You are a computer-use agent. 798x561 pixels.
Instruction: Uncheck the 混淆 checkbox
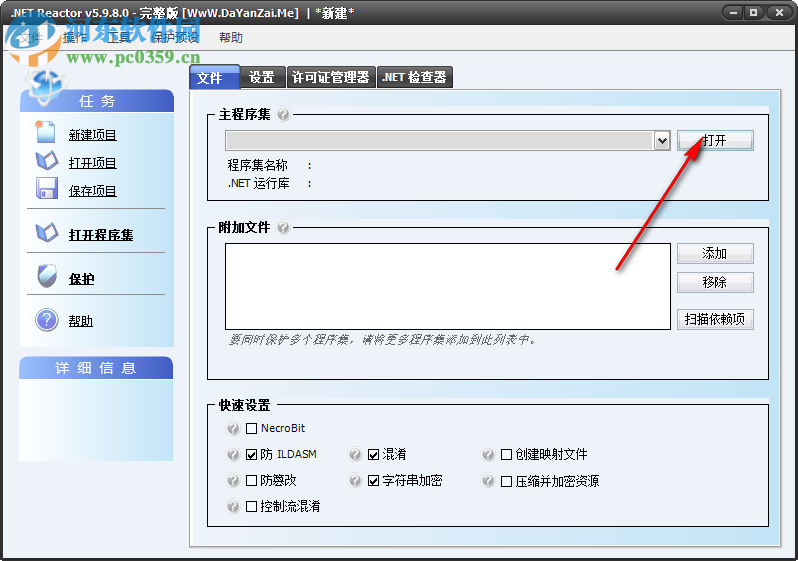(374, 455)
